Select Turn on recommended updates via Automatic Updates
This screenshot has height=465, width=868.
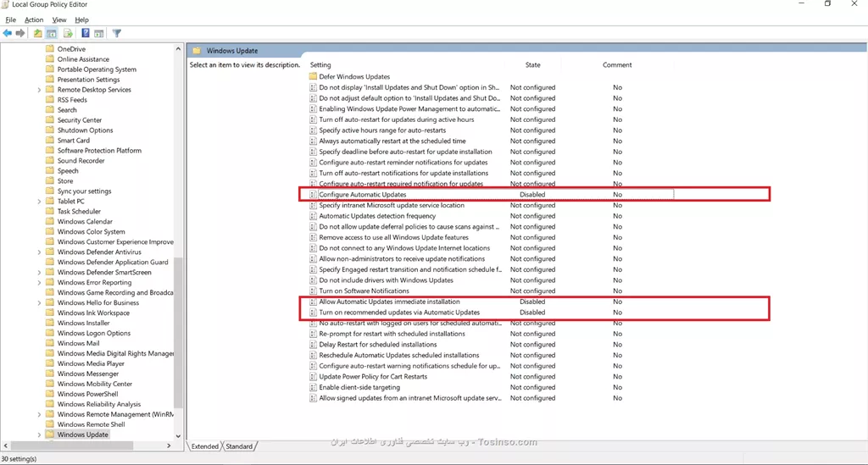tap(399, 313)
